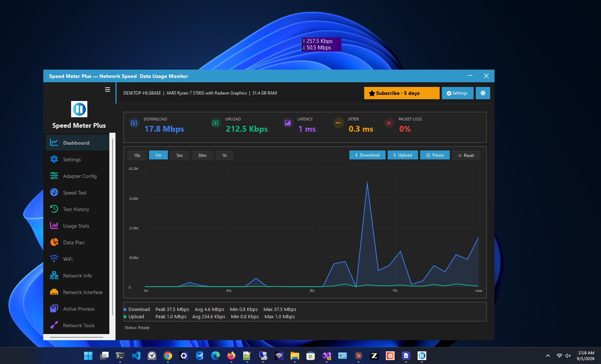
Task: Click the floating desktop speed widget
Action: (321, 44)
